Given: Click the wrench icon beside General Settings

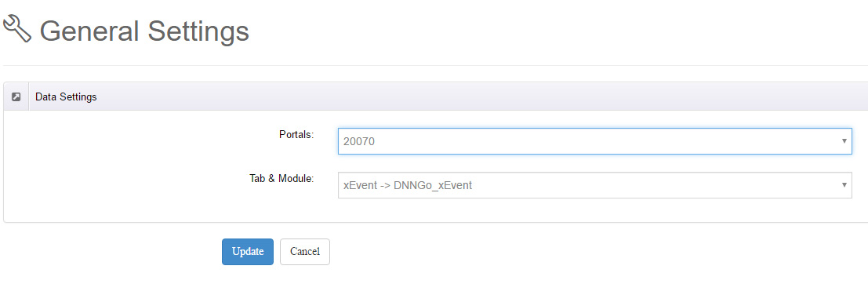Looking at the screenshot, I should 17,29.
